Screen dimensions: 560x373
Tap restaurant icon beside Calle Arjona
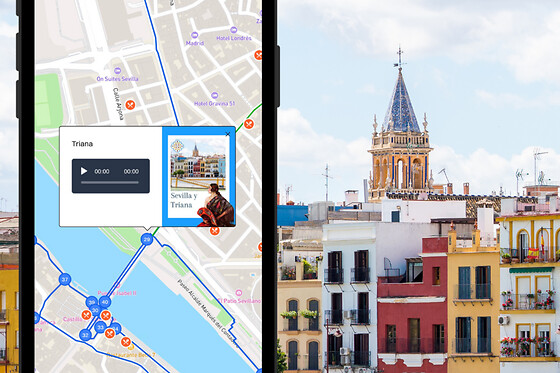click(x=130, y=105)
